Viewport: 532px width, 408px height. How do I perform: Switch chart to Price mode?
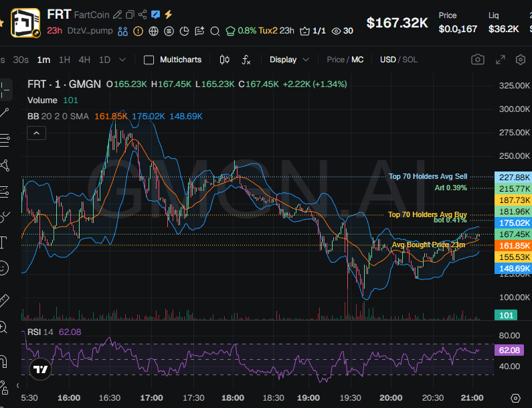click(x=335, y=60)
